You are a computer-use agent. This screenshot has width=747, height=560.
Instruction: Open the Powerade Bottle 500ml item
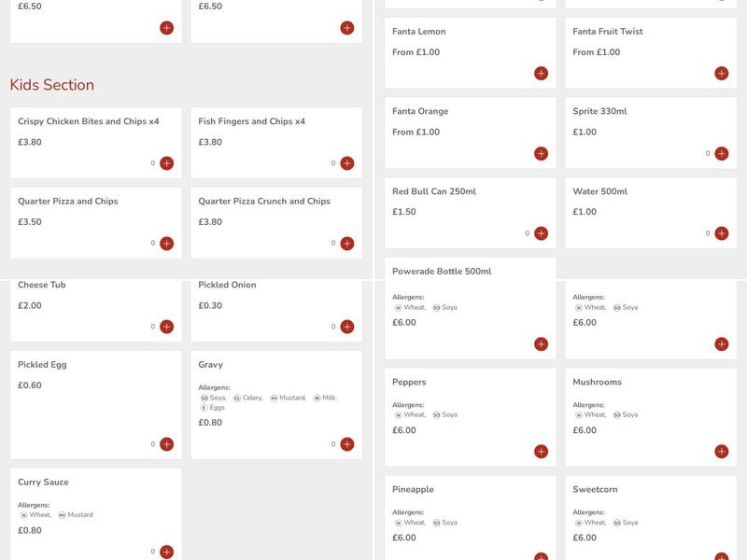[442, 272]
